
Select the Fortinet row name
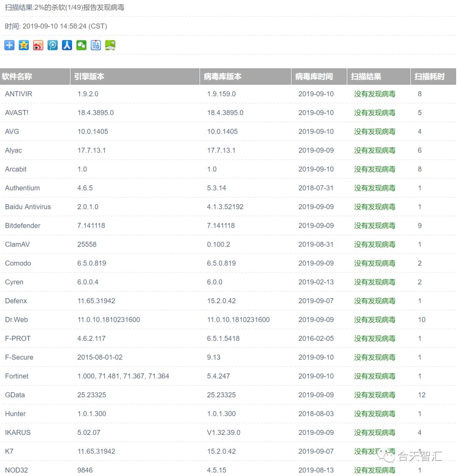[17, 376]
